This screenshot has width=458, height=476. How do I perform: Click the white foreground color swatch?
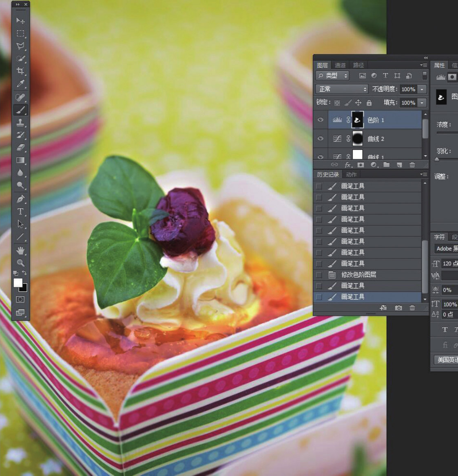(x=18, y=282)
